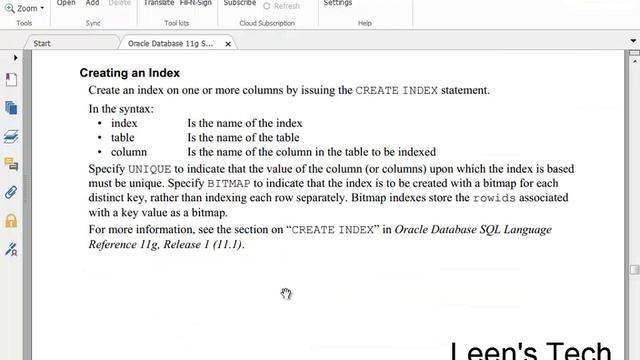
Task: Click the 'index' bullet term
Action: (x=124, y=123)
